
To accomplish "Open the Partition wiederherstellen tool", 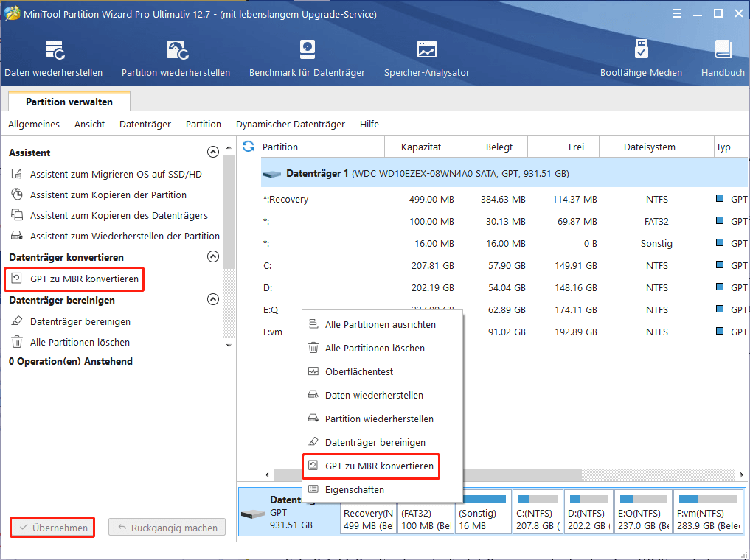I will pyautogui.click(x=176, y=57).
